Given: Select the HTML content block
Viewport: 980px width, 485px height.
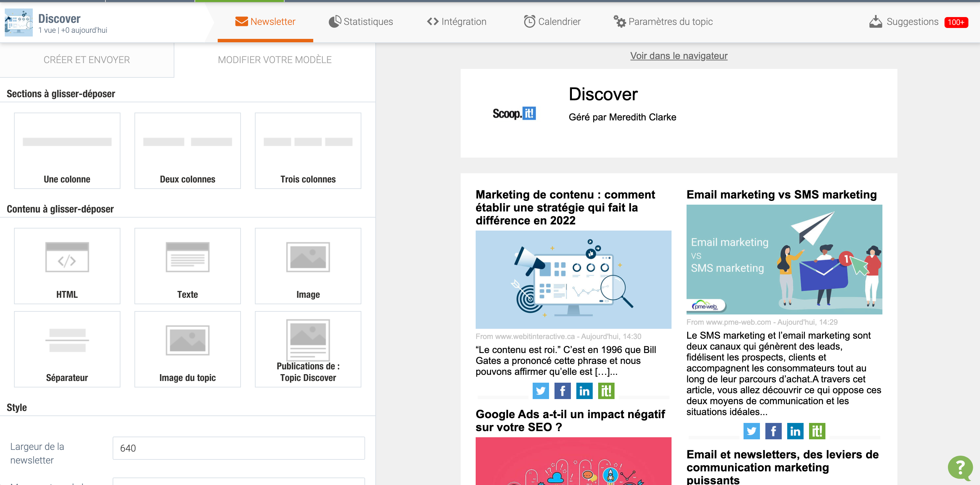Looking at the screenshot, I should tap(67, 266).
